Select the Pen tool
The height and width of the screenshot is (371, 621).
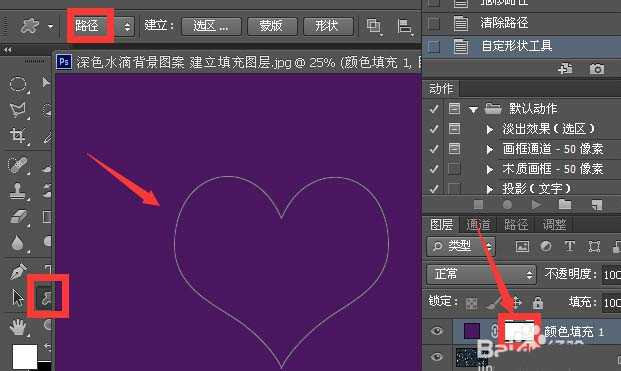tap(18, 272)
